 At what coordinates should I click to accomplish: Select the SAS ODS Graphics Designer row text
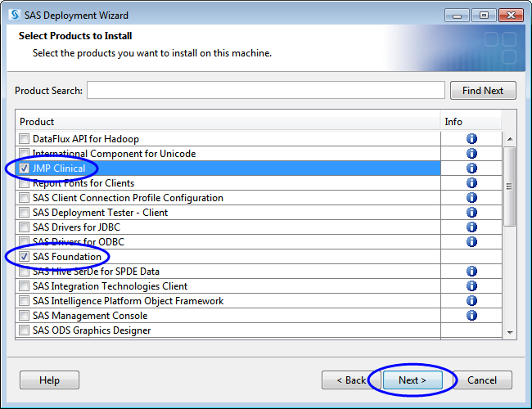(92, 330)
